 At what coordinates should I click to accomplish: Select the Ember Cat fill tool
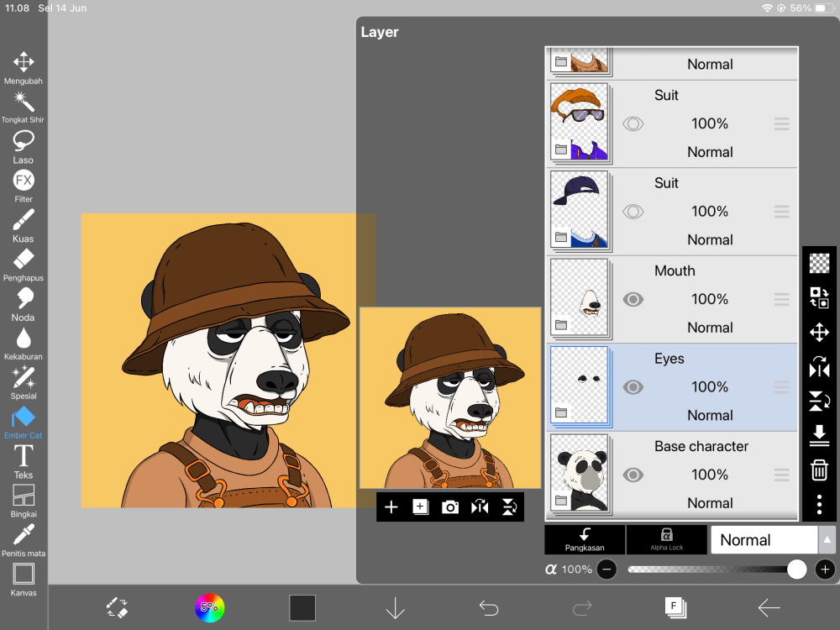coord(23,423)
